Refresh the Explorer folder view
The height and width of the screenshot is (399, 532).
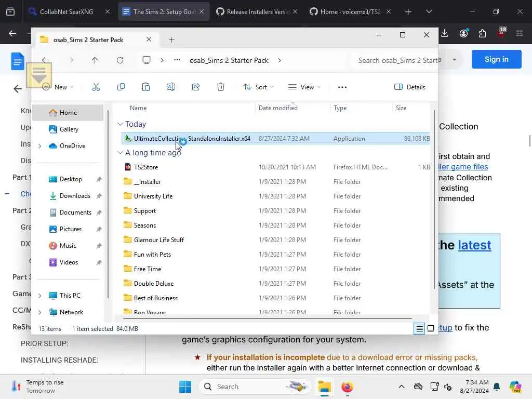click(x=120, y=60)
